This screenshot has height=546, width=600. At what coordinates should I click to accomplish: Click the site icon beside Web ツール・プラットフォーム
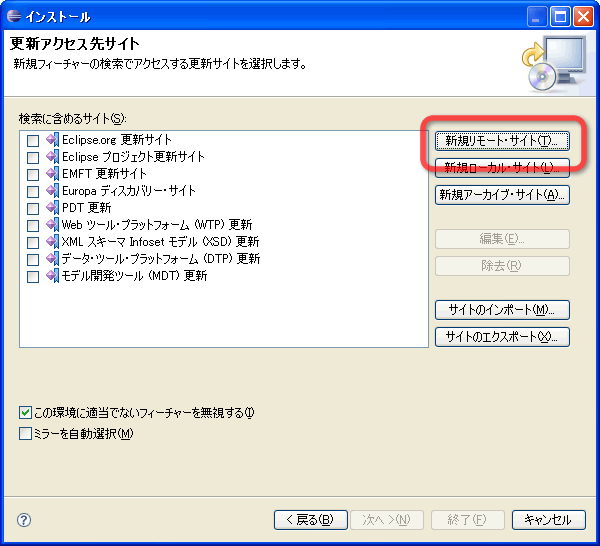52,224
